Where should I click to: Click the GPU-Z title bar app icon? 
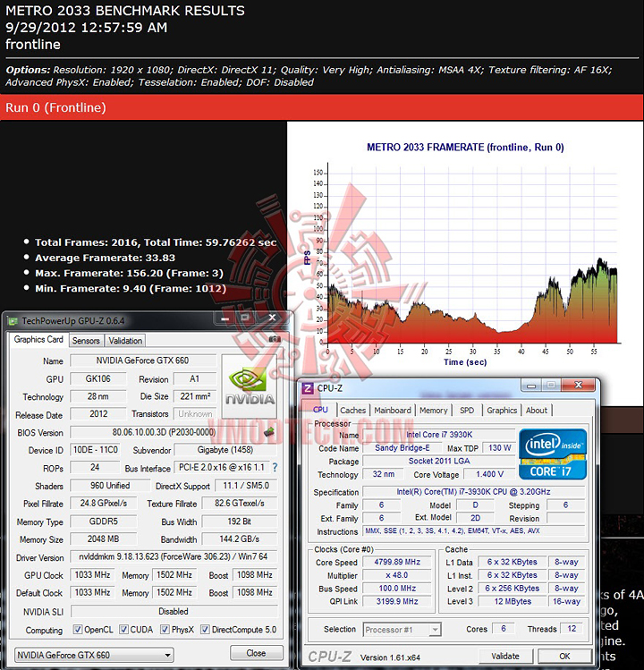(x=13, y=321)
